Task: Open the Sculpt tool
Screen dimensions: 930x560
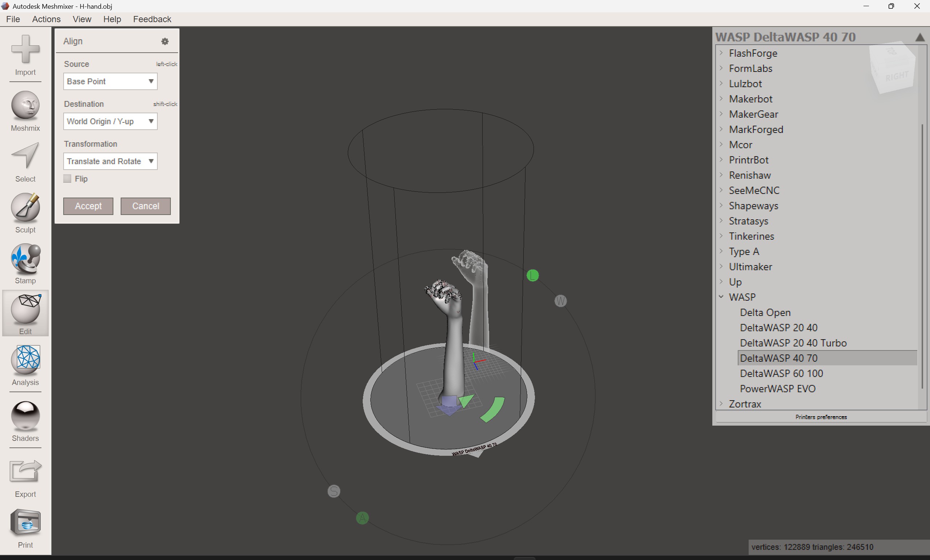Action: coord(25,213)
